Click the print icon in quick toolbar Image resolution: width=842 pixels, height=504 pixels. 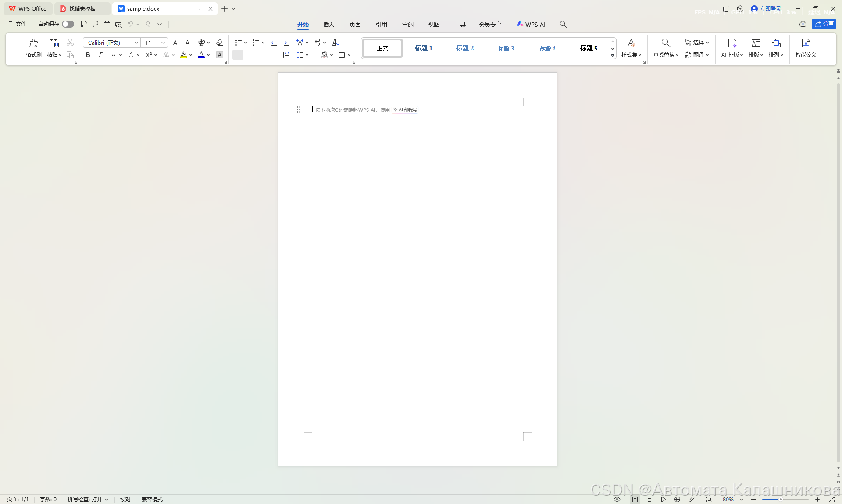(x=107, y=24)
